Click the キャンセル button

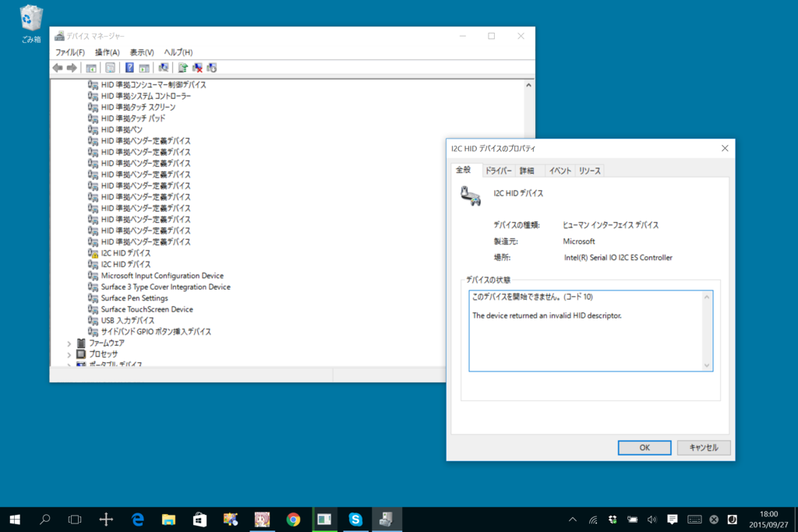point(704,448)
